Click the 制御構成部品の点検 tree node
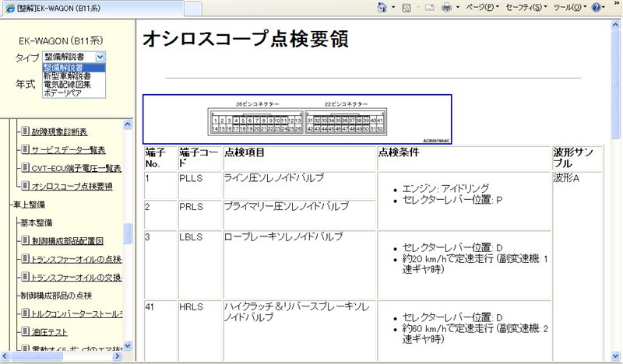 [56, 296]
